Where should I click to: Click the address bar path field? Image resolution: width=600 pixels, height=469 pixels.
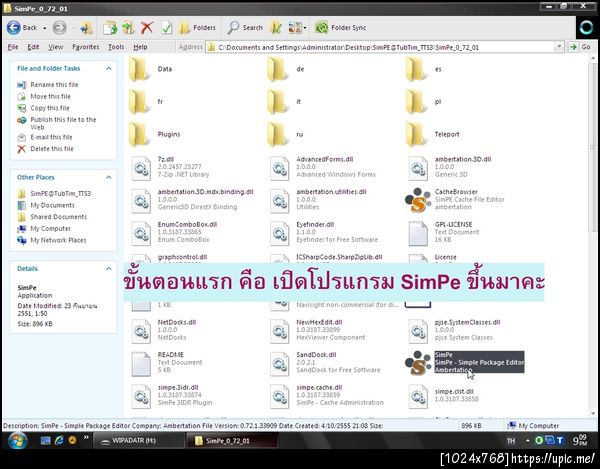pyautogui.click(x=381, y=47)
